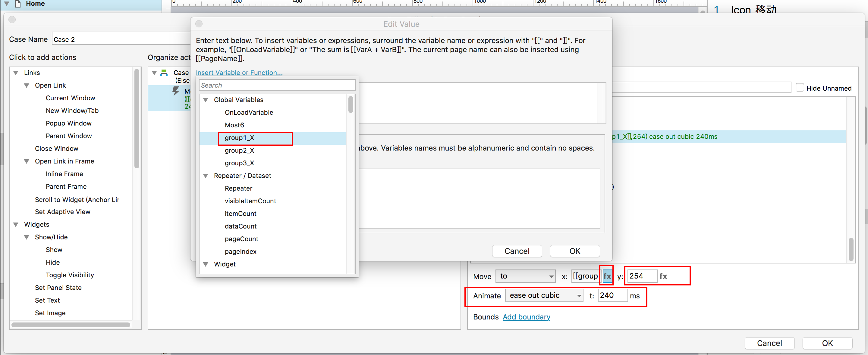Viewport: 868px width, 355px height.
Task: Collapse the Repeater / Dataset group
Action: [206, 176]
